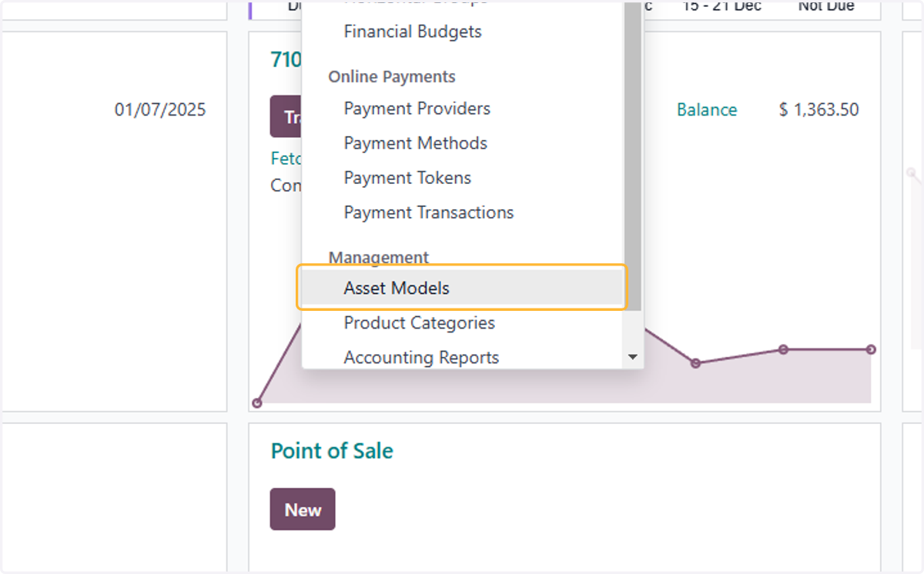Click the dropdown scrollbar down arrow

pos(633,357)
